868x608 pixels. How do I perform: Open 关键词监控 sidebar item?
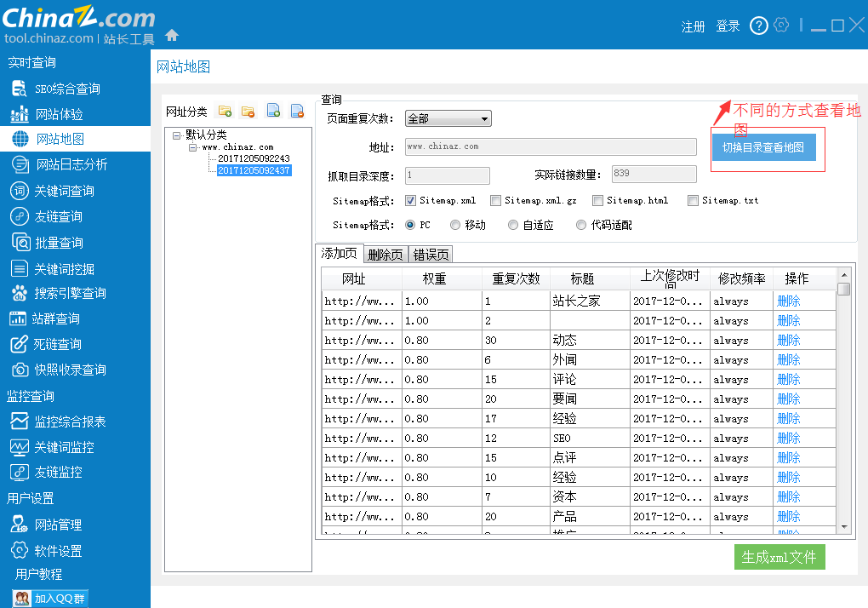52,447
